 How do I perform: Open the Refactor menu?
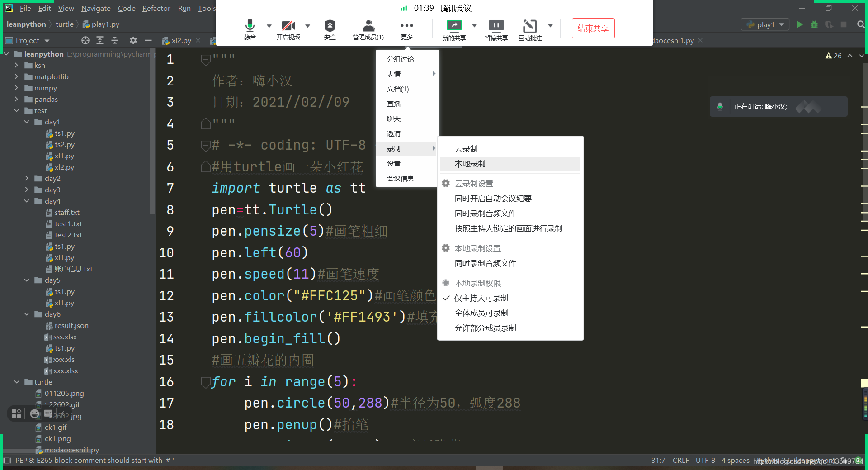pyautogui.click(x=156, y=8)
